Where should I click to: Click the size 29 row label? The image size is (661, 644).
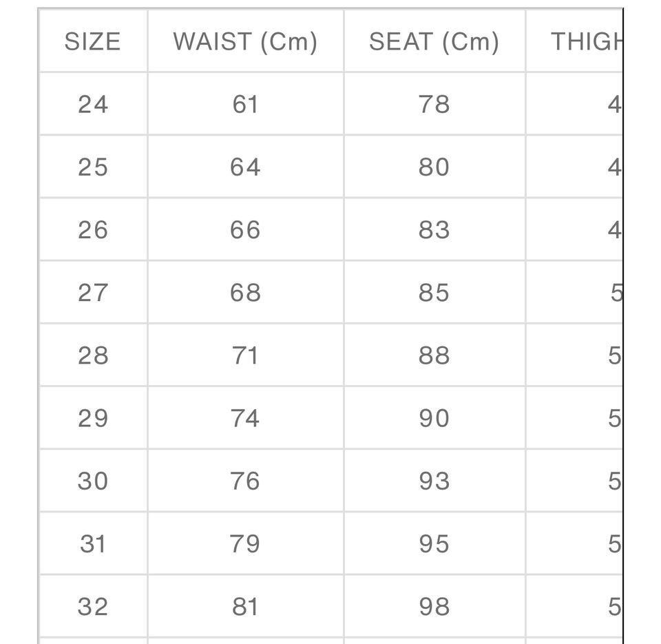[93, 418]
